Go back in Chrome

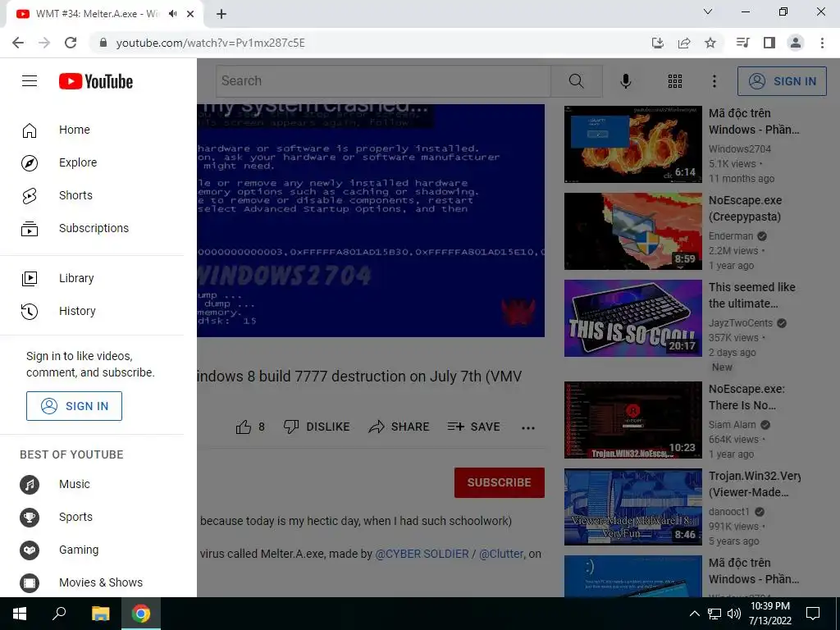click(x=18, y=43)
